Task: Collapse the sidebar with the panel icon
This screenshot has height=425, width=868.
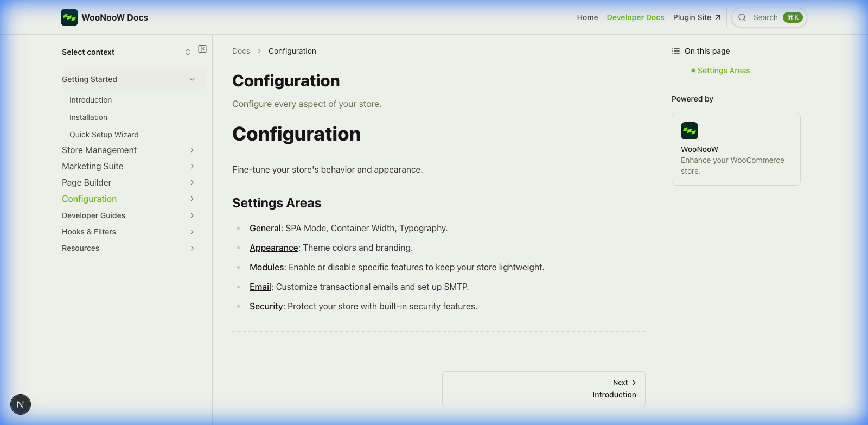Action: (202, 49)
